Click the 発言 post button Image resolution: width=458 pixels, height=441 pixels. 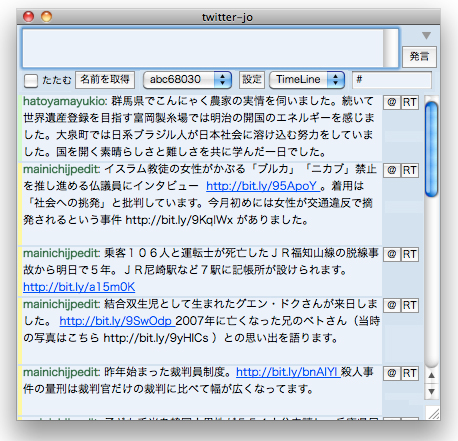tap(419, 57)
